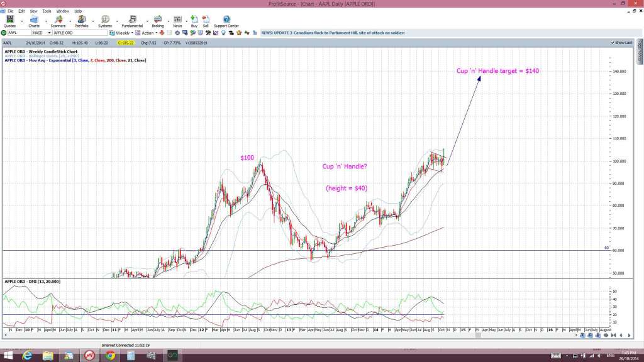Expand the Systems button dropdown arrow
The height and width of the screenshot is (362, 644).
(116, 21)
